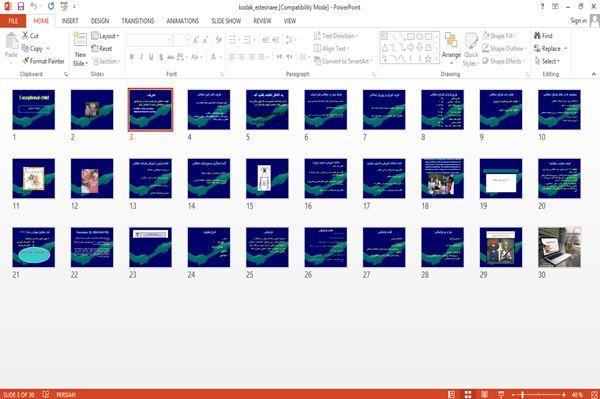Image resolution: width=600 pixels, height=399 pixels.
Task: Toggle Bold formatting
Action: 132,57
